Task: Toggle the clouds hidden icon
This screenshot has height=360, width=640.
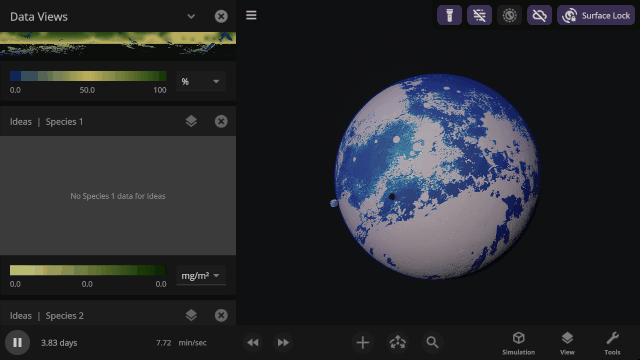Action: point(539,16)
